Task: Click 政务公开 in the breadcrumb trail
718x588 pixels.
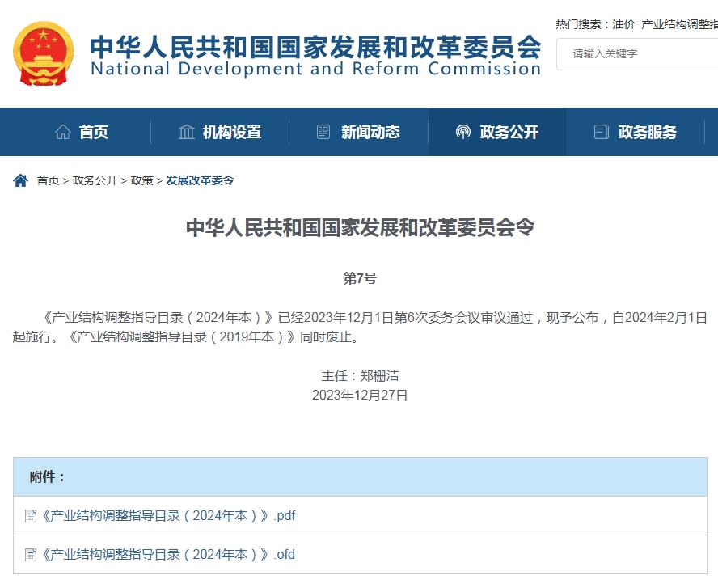Action: coord(95,180)
